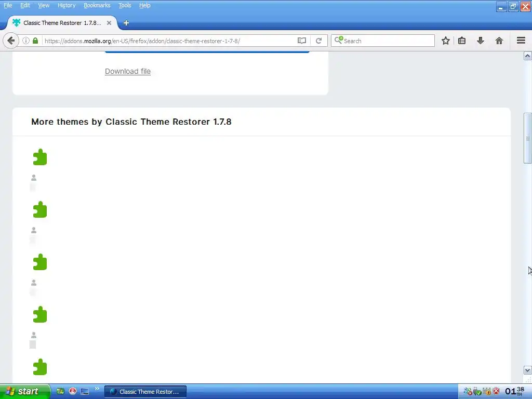Click the Windows Start button
This screenshot has height=399, width=532.
(x=24, y=391)
